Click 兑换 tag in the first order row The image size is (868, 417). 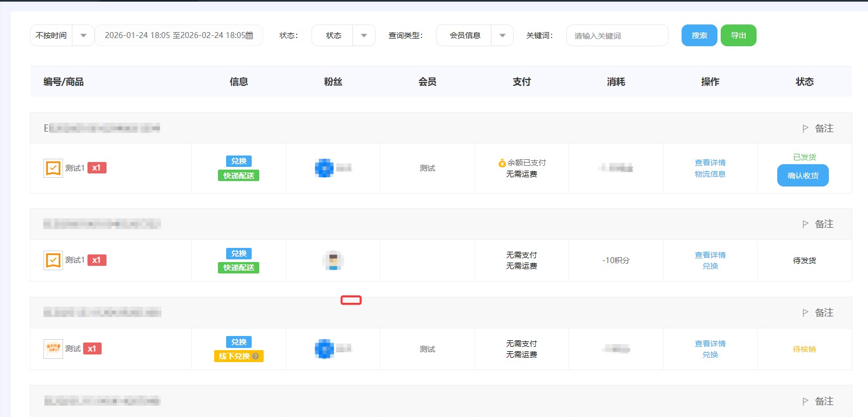click(239, 161)
